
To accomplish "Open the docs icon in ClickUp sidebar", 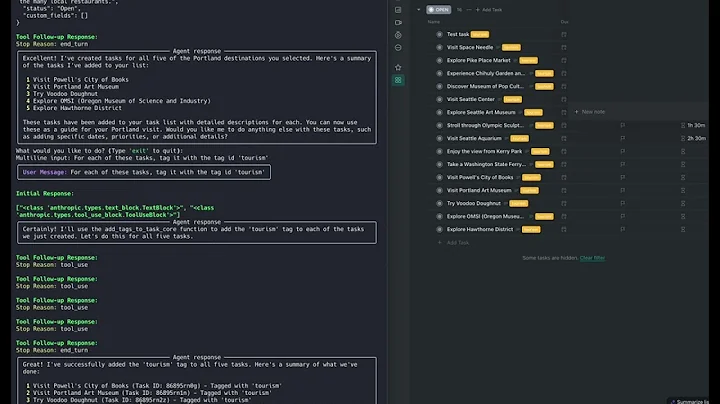I will coord(398,10).
